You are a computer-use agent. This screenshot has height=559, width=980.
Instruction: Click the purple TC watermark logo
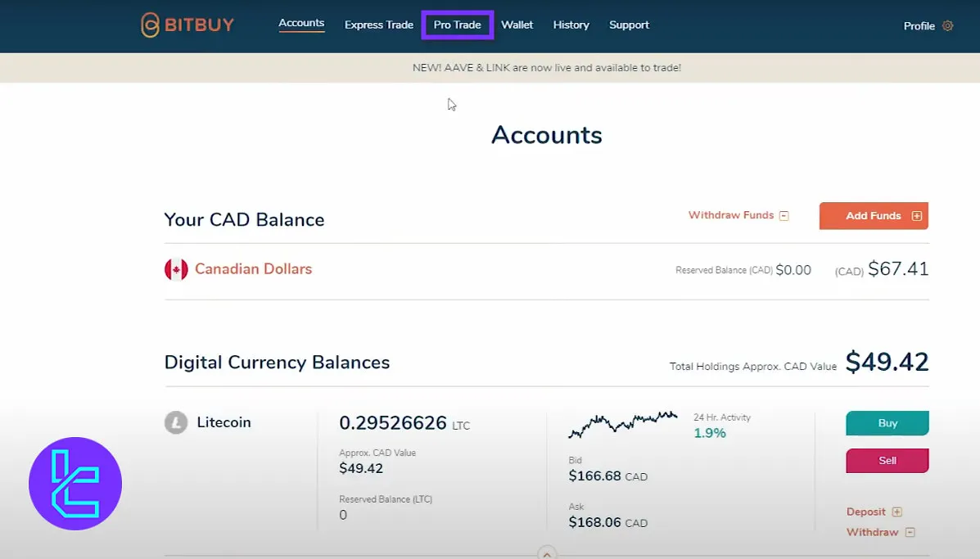(75, 484)
